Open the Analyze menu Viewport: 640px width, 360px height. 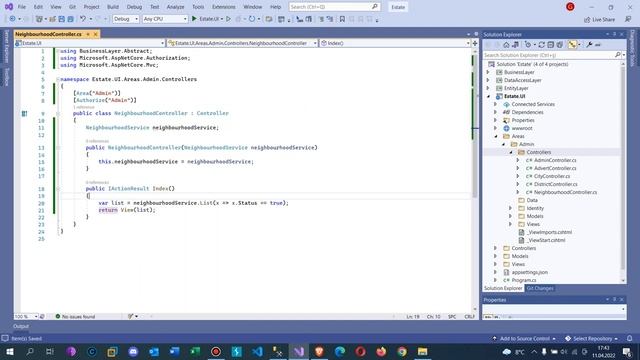[176, 7]
